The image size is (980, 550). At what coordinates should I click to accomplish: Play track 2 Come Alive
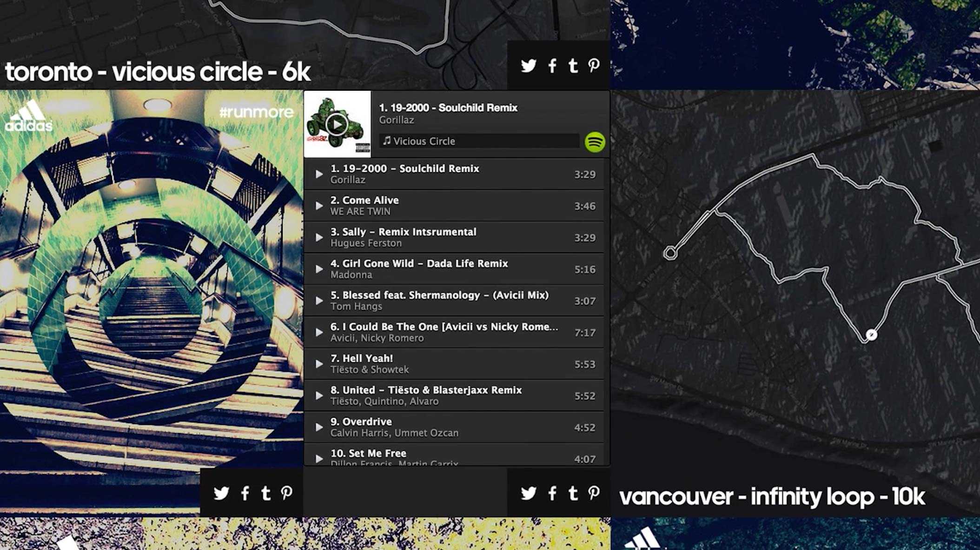coord(319,206)
